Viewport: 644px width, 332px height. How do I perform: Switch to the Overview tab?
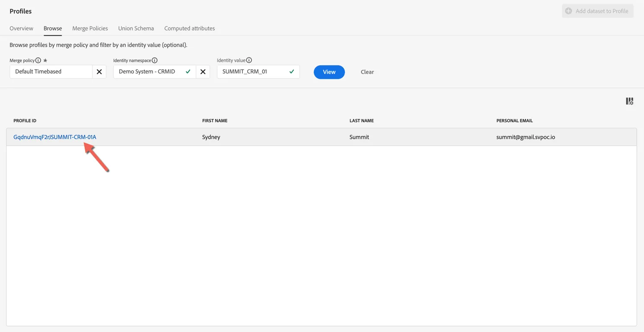pos(21,28)
